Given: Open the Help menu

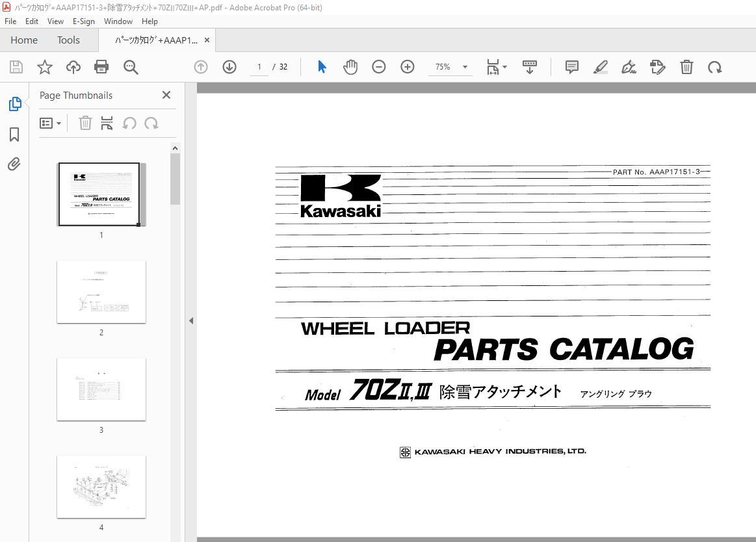Looking at the screenshot, I should 150,21.
